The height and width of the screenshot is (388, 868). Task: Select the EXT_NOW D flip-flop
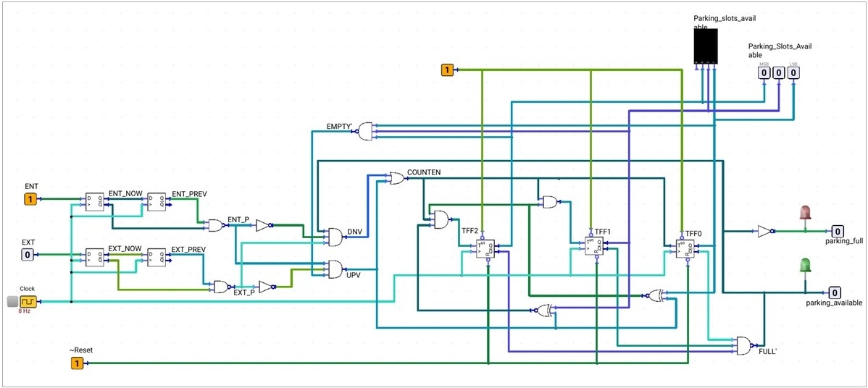[x=95, y=258]
